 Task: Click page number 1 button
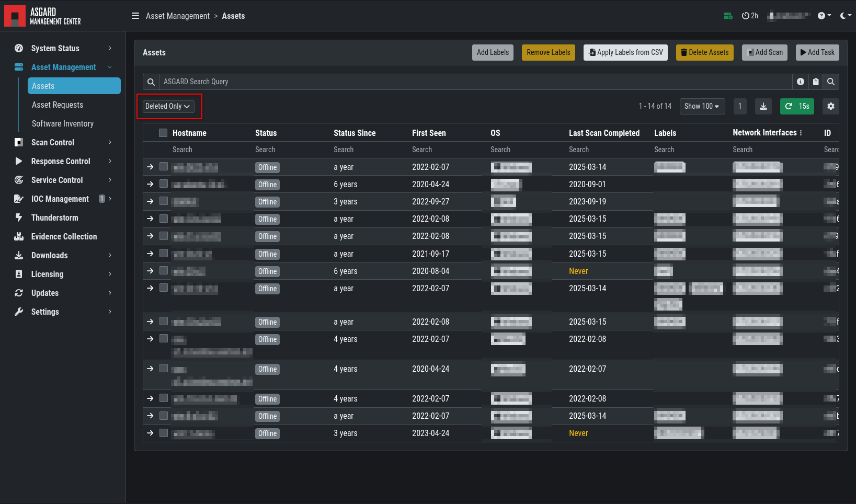tap(740, 106)
